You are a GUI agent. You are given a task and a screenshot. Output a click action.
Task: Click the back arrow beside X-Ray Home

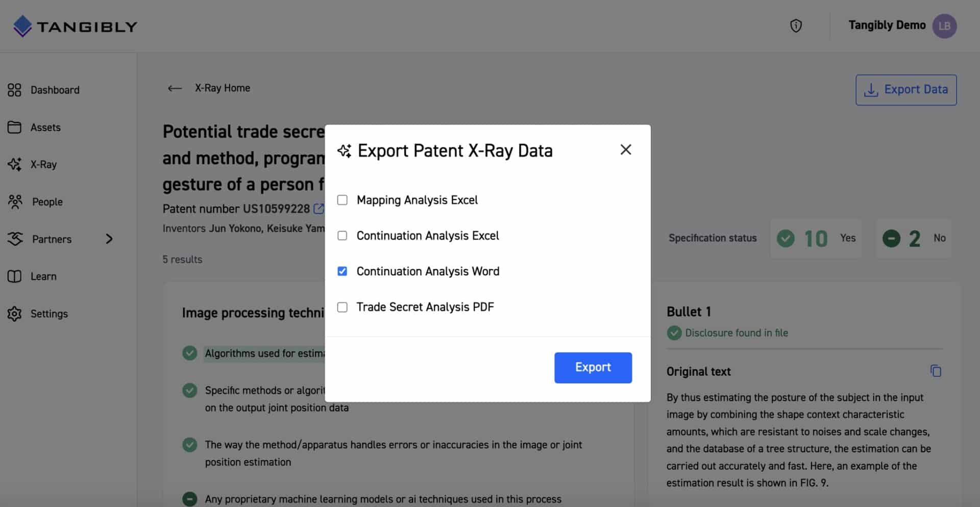[x=175, y=88]
